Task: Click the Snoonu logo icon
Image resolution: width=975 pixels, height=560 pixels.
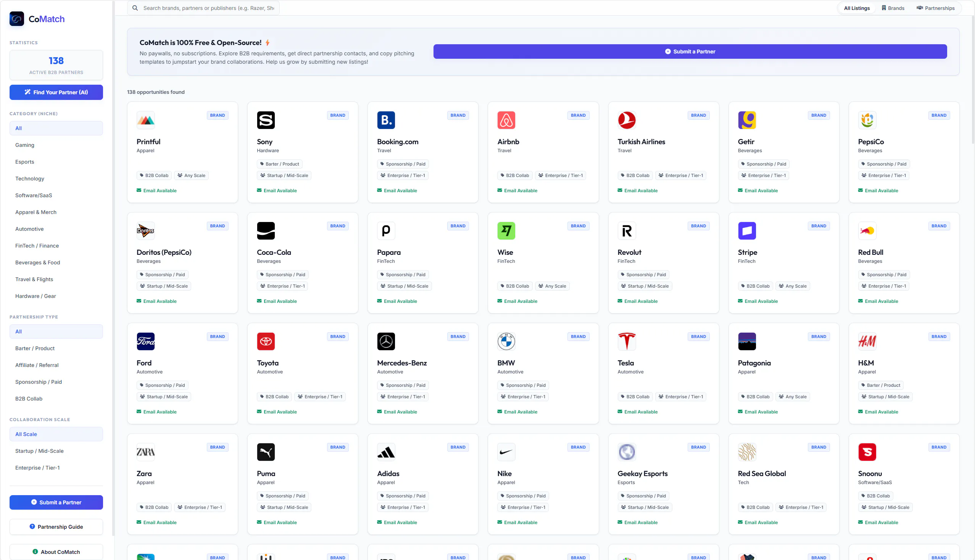Action: [x=867, y=452]
